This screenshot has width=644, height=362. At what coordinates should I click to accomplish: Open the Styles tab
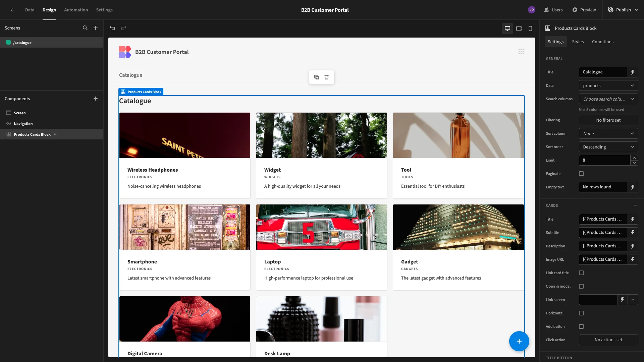coord(578,42)
